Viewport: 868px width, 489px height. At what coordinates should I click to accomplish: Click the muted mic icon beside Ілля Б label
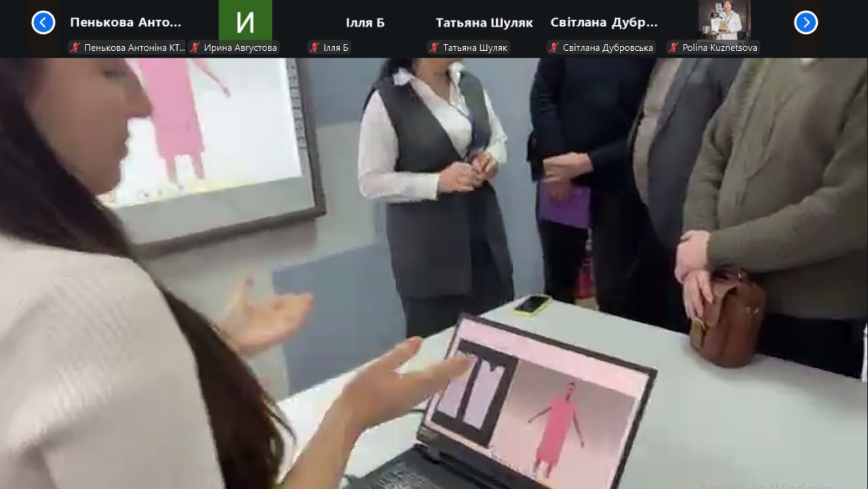(x=315, y=47)
